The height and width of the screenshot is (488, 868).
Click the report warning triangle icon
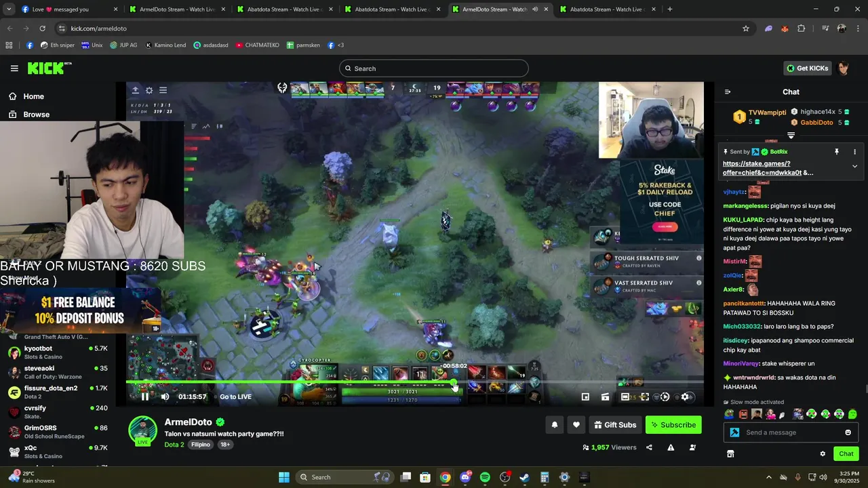(x=671, y=447)
